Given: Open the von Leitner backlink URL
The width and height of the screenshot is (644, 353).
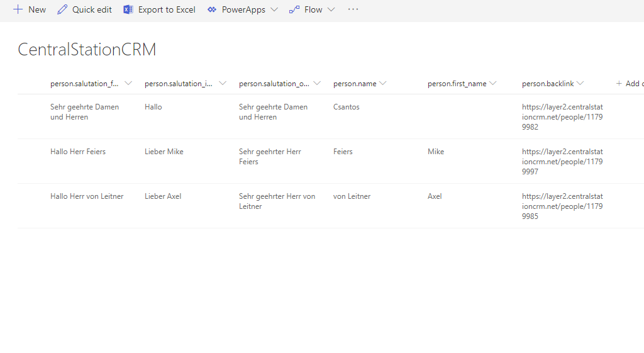Looking at the screenshot, I should pyautogui.click(x=562, y=206).
